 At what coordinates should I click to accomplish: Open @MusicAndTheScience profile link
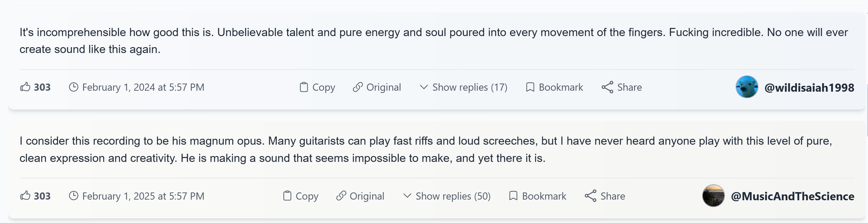tap(792, 196)
